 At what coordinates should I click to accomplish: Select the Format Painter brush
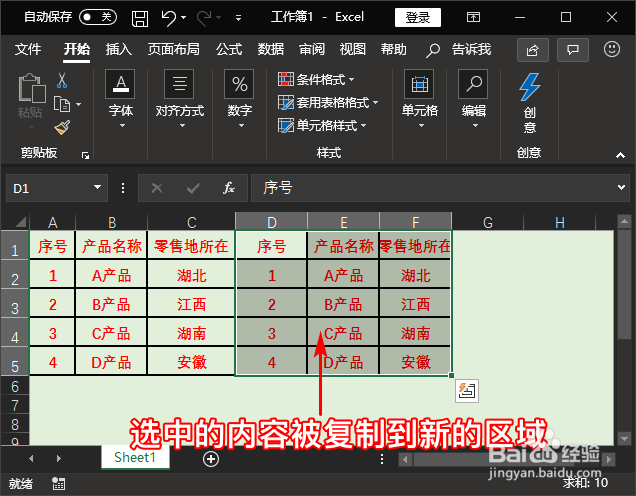pyautogui.click(x=62, y=128)
